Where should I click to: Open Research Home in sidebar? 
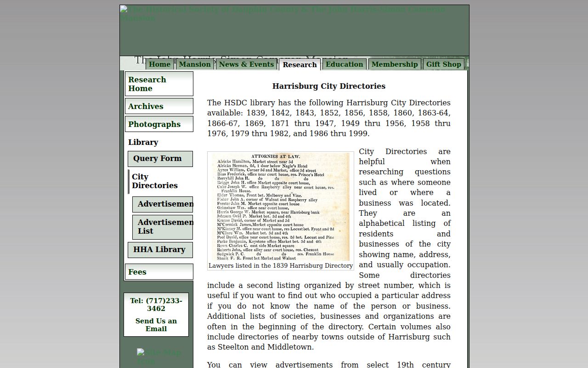coord(159,84)
